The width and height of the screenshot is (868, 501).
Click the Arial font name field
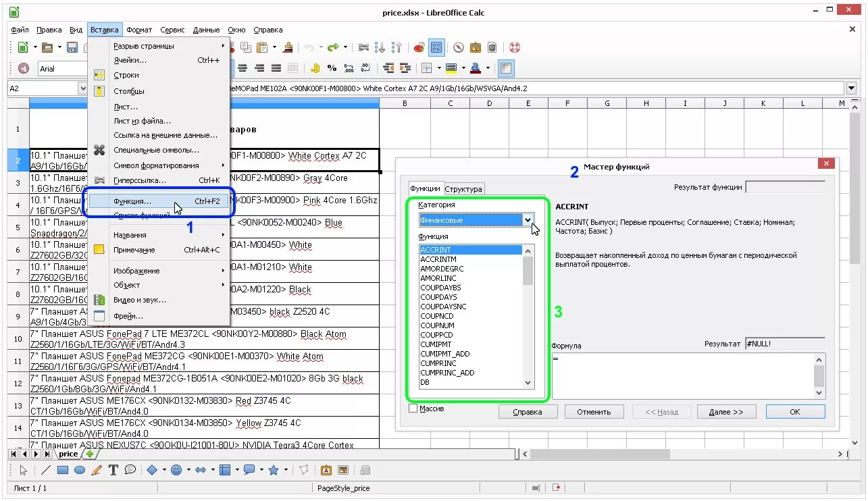coord(63,68)
